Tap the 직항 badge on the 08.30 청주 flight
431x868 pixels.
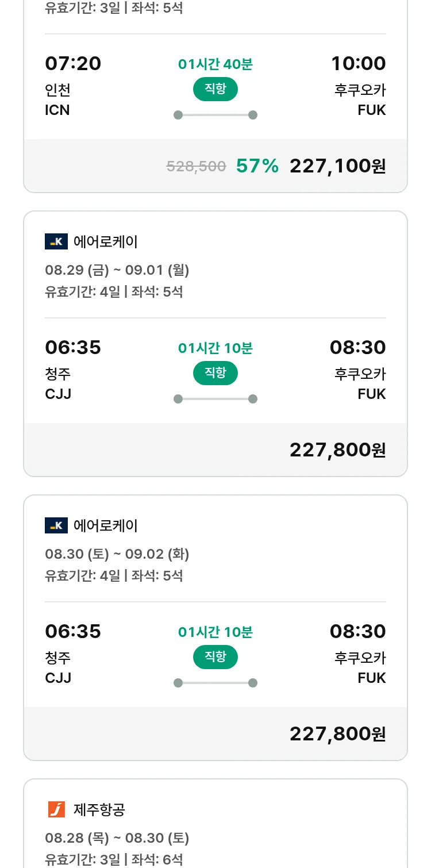pos(215,657)
